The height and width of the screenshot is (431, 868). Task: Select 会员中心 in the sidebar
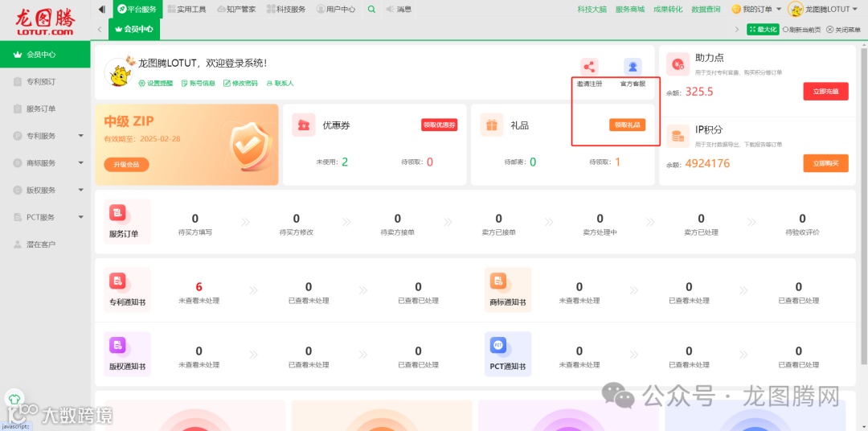(x=45, y=55)
